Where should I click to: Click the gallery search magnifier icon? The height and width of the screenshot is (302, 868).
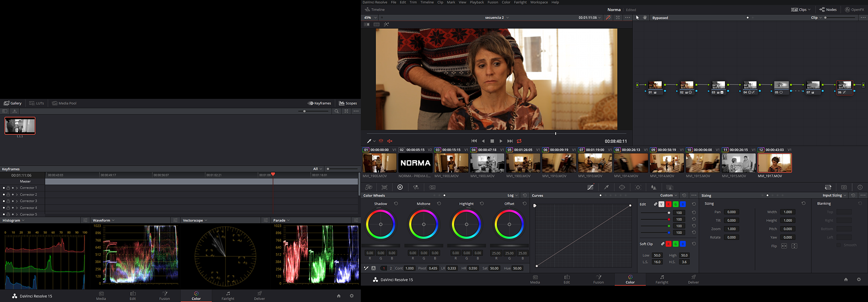tap(336, 111)
